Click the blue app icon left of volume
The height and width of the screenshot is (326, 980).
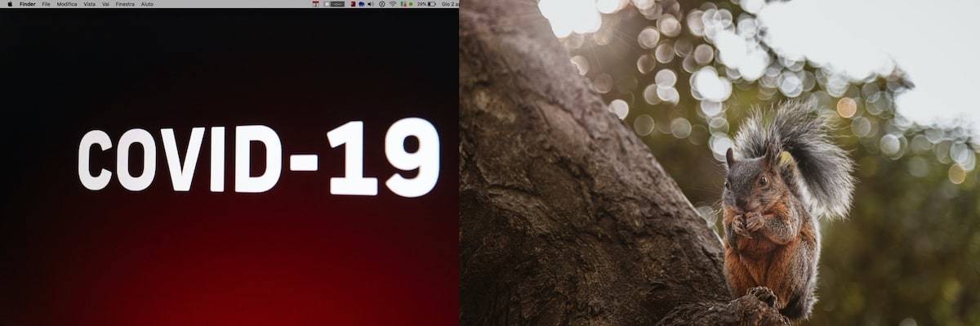[x=362, y=4]
